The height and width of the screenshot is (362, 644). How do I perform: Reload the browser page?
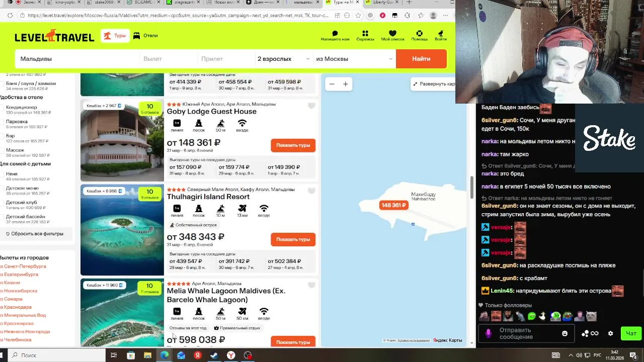10,16
